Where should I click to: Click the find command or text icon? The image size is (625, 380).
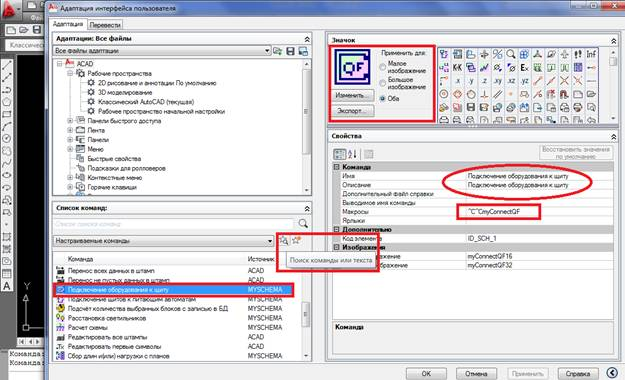coord(283,240)
